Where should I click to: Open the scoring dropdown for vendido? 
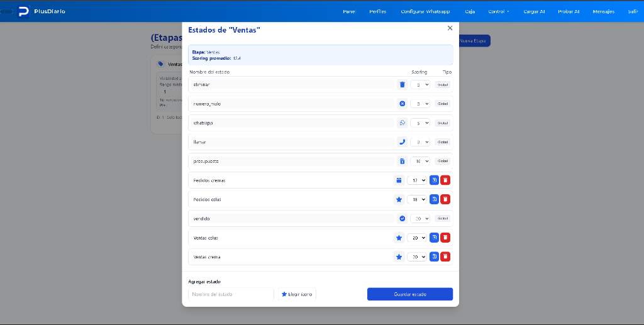click(x=419, y=219)
